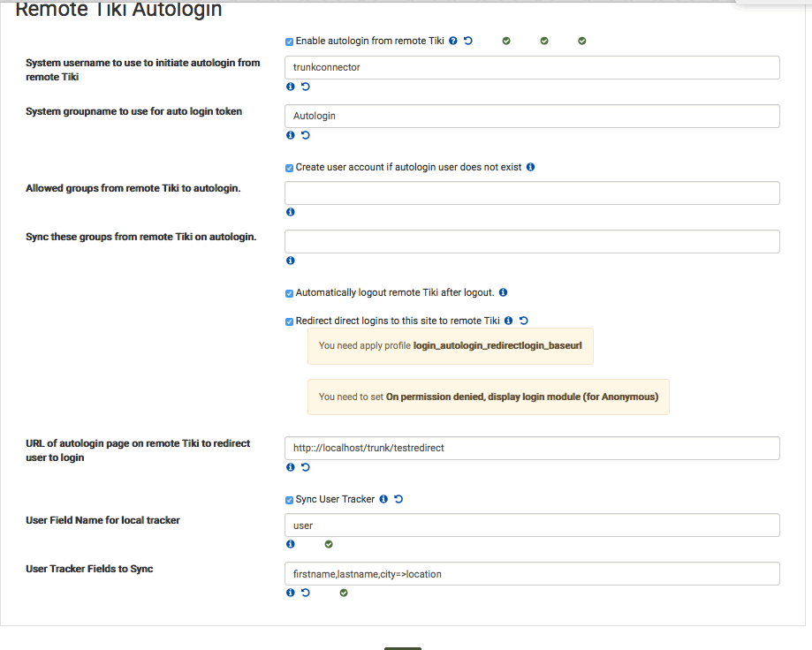The width and height of the screenshot is (812, 650).
Task: Show info for System groupname field
Action: (291, 135)
